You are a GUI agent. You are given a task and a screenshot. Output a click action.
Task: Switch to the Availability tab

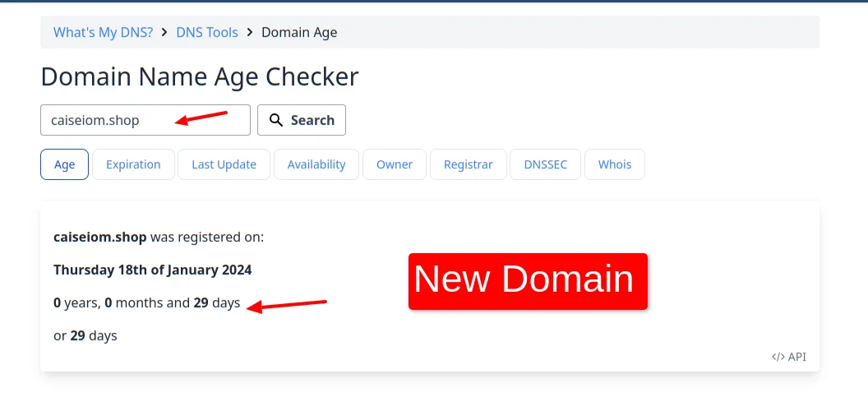point(316,164)
